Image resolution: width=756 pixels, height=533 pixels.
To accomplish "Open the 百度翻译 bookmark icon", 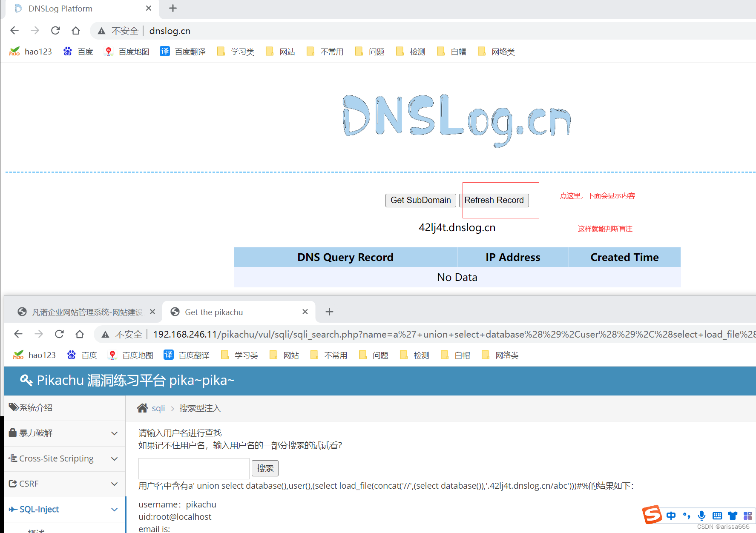I will click(x=165, y=51).
